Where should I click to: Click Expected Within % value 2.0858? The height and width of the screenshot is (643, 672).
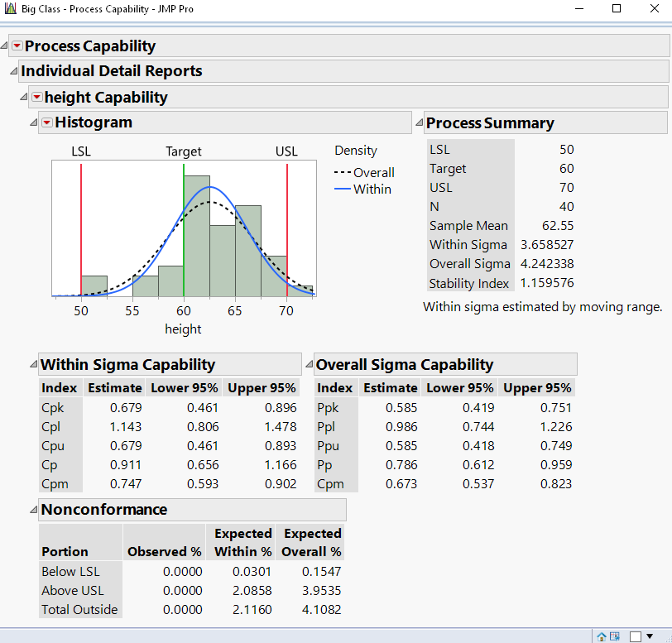coord(252,591)
